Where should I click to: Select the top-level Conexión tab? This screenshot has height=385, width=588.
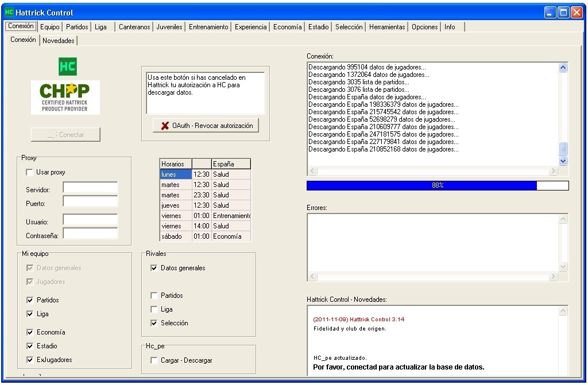coord(21,26)
